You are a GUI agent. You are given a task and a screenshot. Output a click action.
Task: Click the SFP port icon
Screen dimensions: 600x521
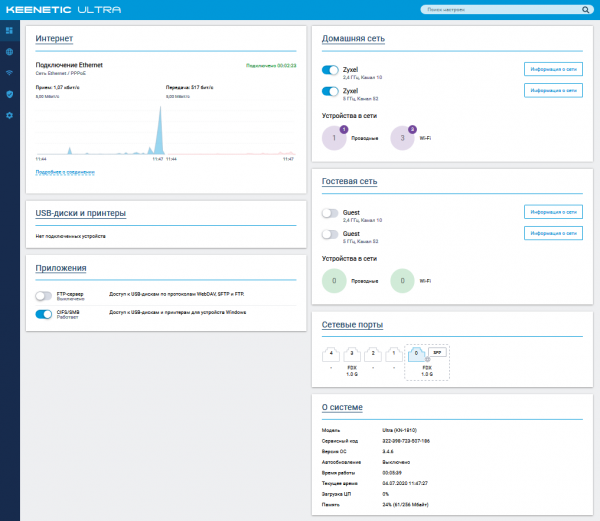click(x=437, y=353)
